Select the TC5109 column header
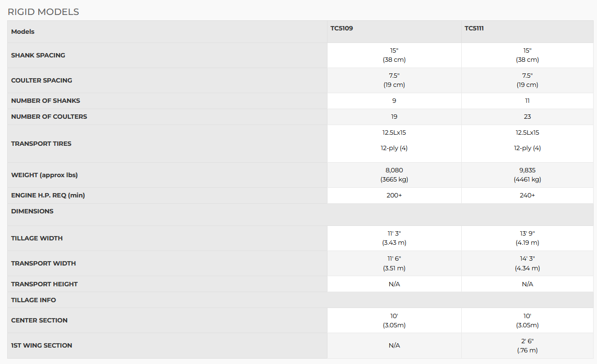This screenshot has height=364, width=597. pyautogui.click(x=341, y=28)
